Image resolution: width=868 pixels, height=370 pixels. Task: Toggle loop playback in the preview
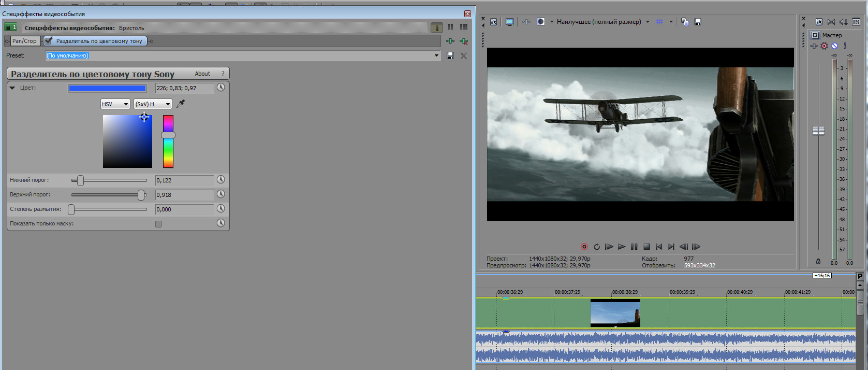pos(597,247)
